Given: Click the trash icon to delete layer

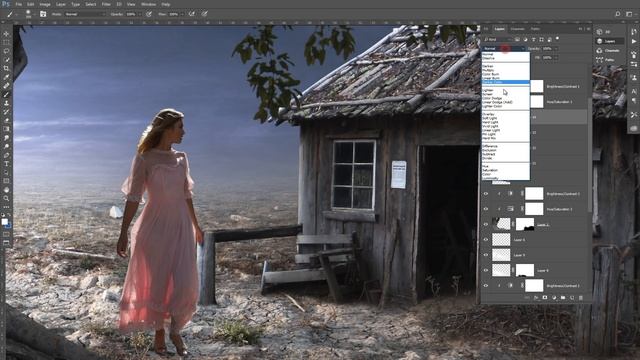Looking at the screenshot, I should tap(581, 298).
